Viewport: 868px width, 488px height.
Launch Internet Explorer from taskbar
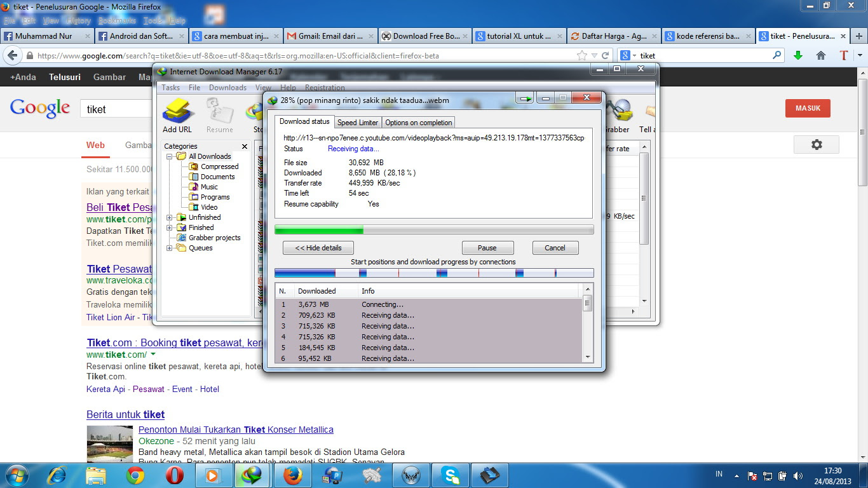(x=57, y=475)
